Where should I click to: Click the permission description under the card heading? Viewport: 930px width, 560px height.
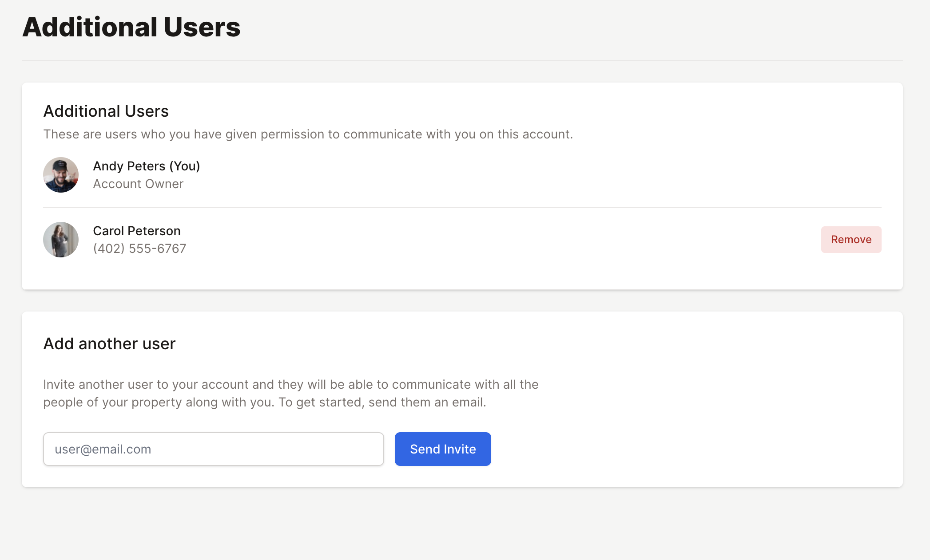[308, 134]
